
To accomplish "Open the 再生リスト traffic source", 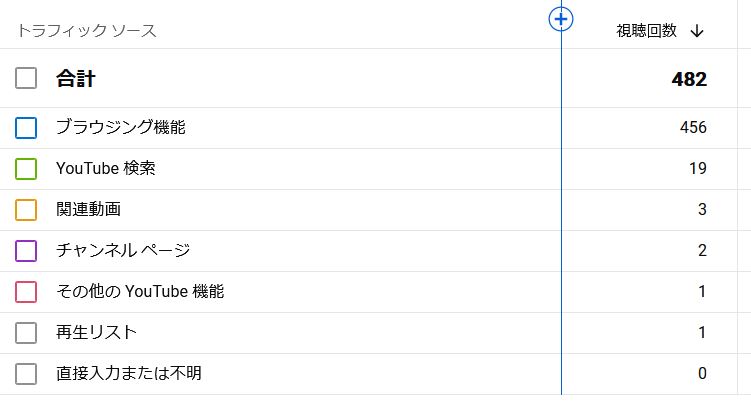I will tap(97, 333).
